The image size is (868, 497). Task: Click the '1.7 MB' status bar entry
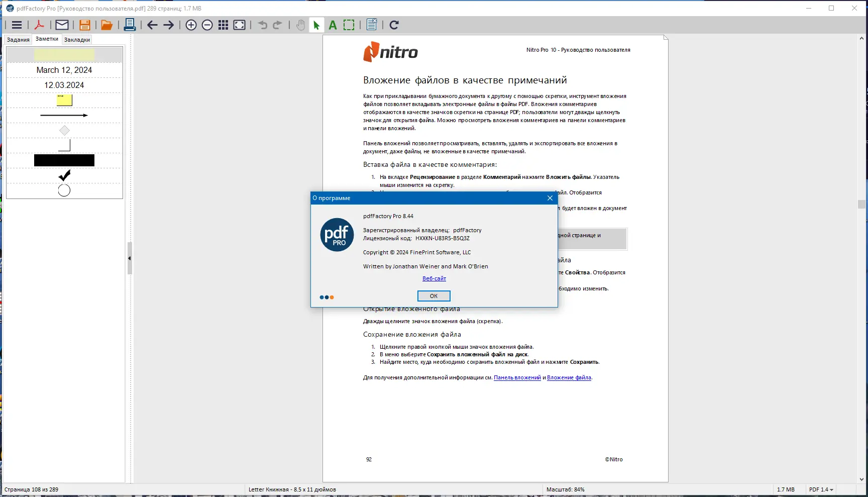click(786, 489)
